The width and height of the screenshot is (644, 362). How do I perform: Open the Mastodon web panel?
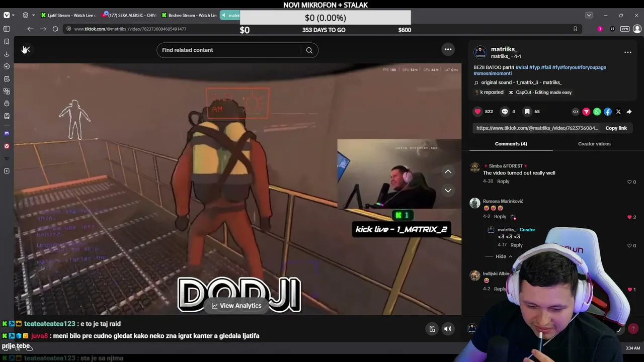point(7,134)
